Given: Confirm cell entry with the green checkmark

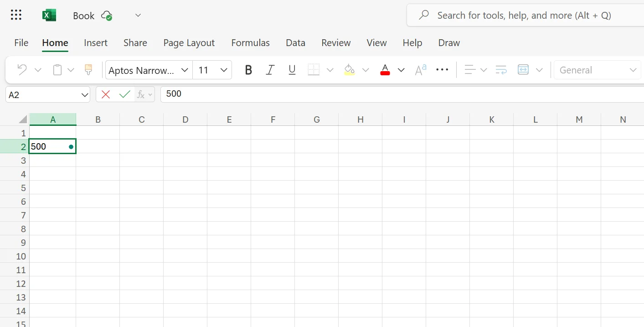Looking at the screenshot, I should pos(124,94).
